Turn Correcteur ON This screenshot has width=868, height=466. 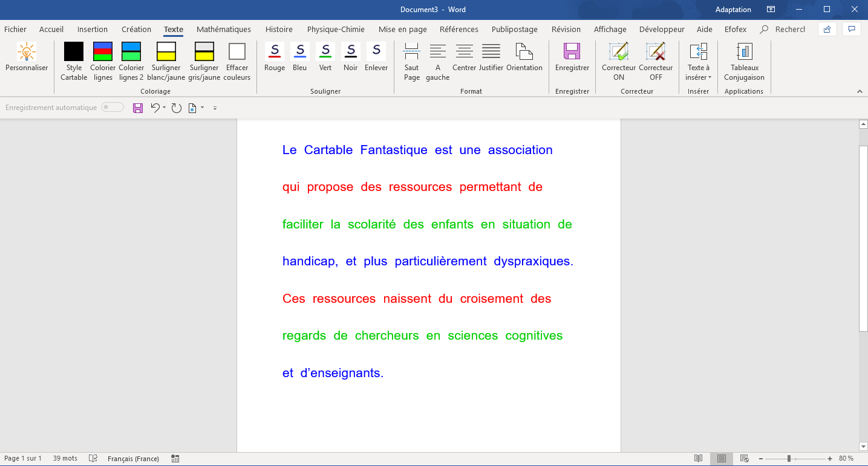(619, 51)
